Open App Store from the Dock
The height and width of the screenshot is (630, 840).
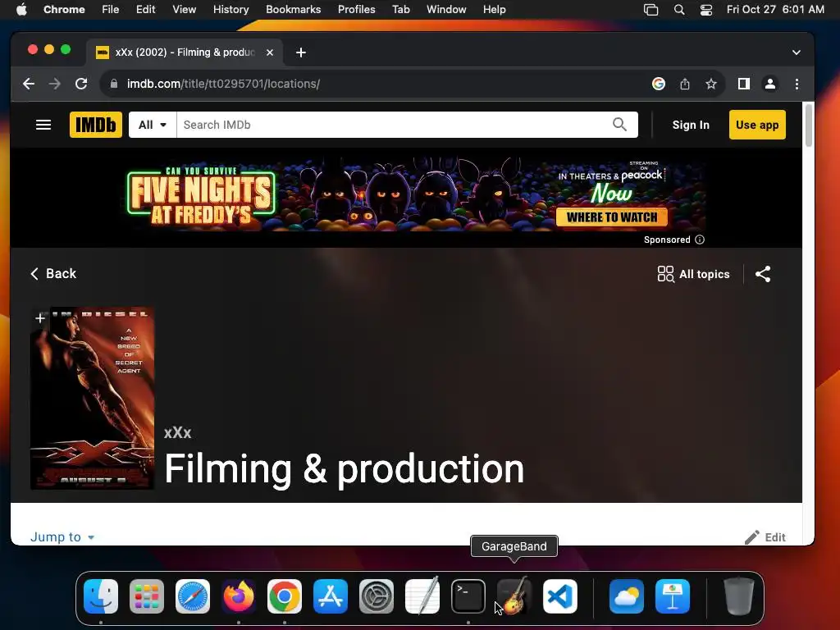(x=331, y=596)
